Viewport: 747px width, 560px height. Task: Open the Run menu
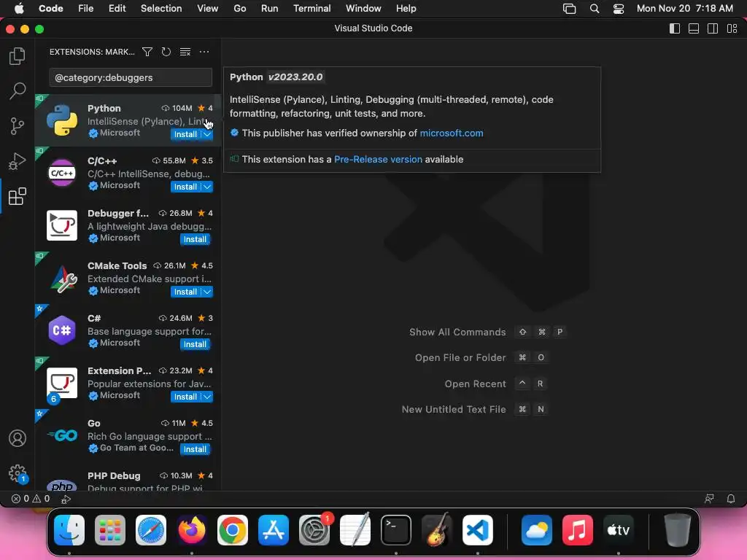[270, 9]
